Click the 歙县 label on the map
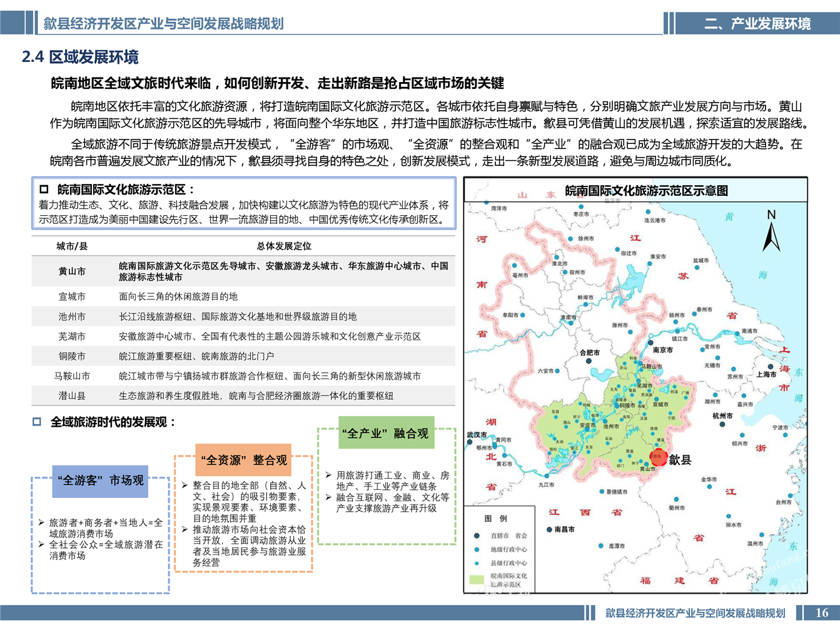 (680, 460)
